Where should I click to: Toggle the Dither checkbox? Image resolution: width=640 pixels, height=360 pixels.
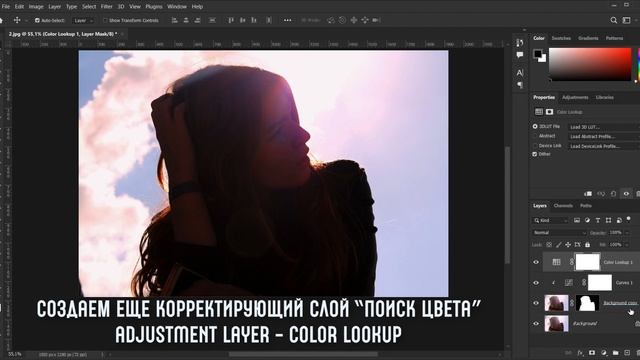[535, 154]
